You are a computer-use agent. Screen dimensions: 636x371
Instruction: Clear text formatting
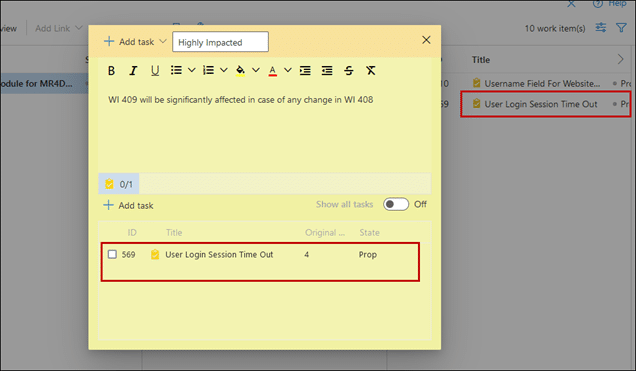pyautogui.click(x=371, y=71)
